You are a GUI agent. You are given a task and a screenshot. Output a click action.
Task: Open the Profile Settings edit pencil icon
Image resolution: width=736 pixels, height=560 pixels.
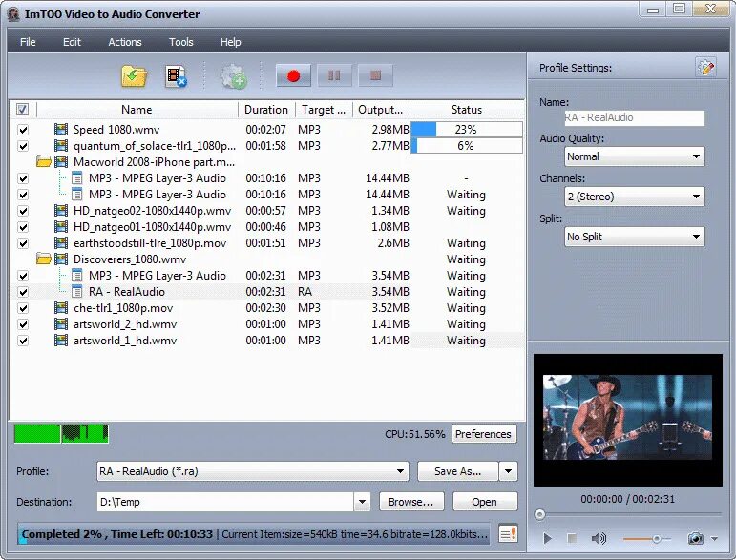point(705,68)
